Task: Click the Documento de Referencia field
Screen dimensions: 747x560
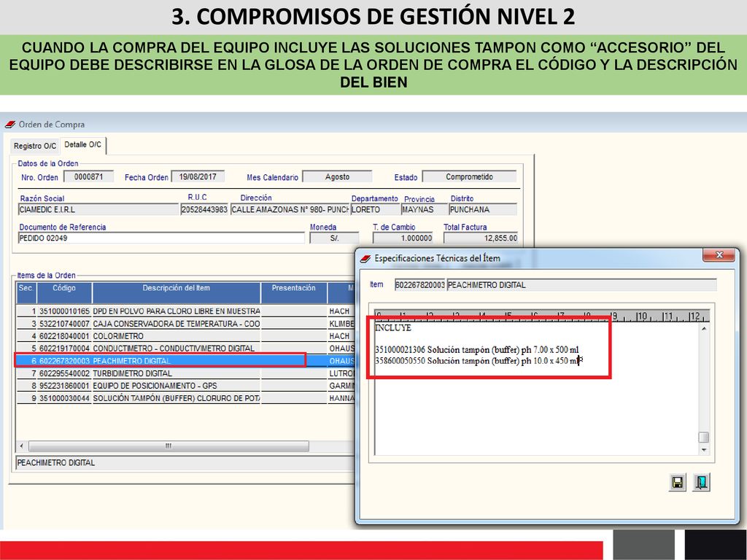Action: 161,238
